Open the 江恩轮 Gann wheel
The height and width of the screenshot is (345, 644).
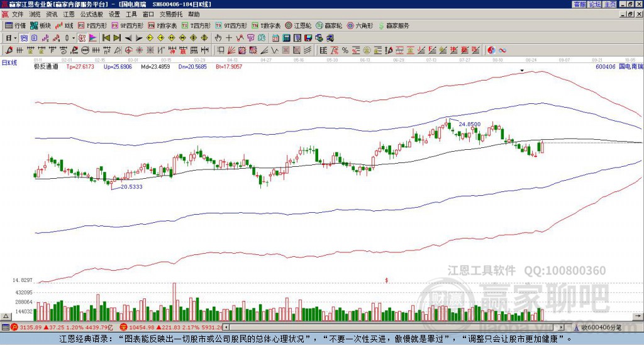point(299,25)
